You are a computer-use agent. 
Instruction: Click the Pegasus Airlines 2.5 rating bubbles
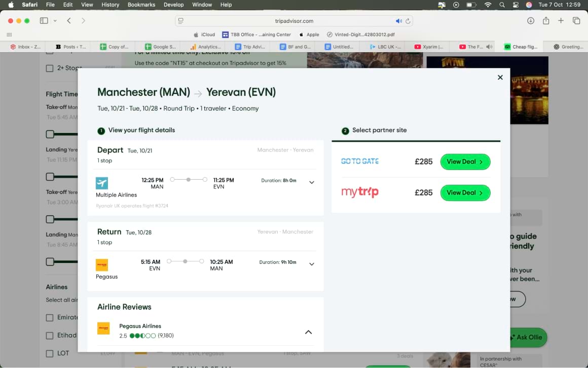pyautogui.click(x=142, y=336)
